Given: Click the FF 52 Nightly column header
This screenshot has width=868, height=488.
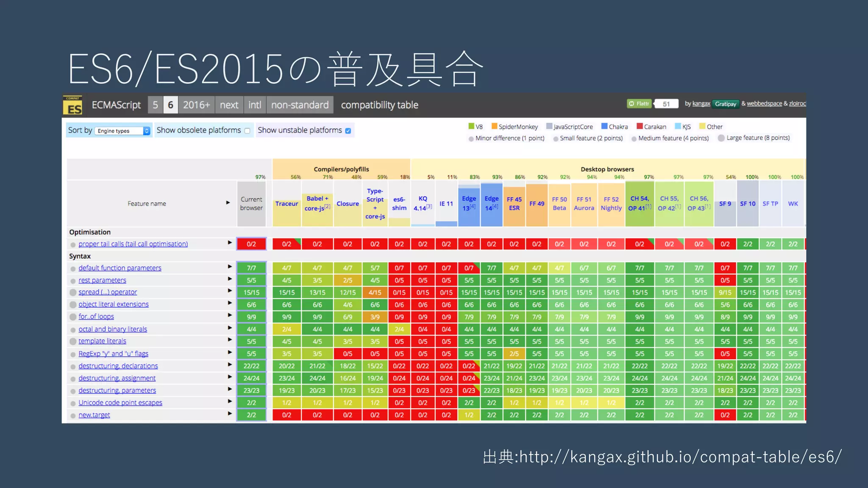Looking at the screenshot, I should coord(611,204).
